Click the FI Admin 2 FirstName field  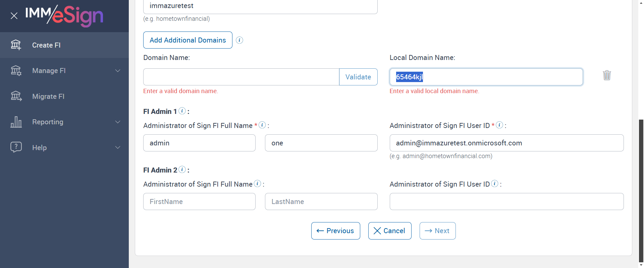[x=199, y=202]
